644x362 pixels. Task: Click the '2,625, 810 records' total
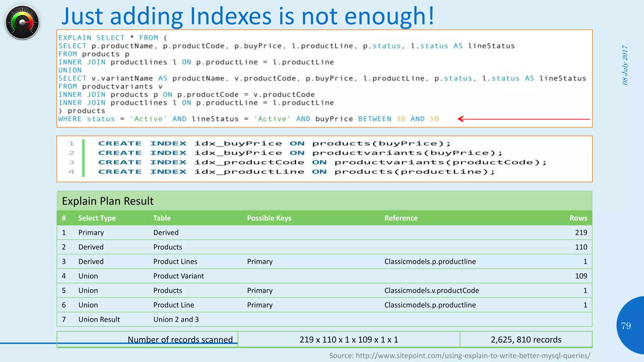(x=526, y=339)
